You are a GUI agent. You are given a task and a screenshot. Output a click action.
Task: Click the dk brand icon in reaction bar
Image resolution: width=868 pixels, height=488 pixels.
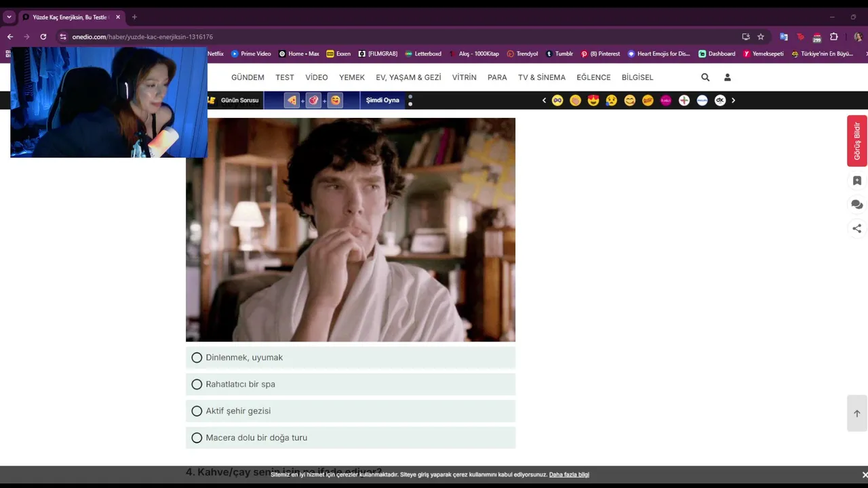[720, 100]
